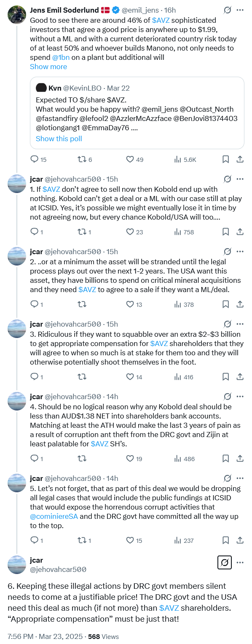The width and height of the screenshot is (252, 644).
Task: Open Kvn's quoted tweet card
Action: (x=137, y=113)
